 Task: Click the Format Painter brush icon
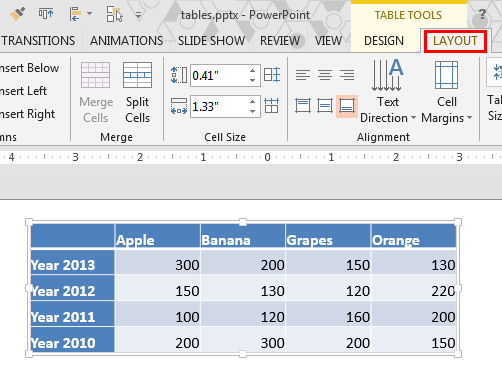click(17, 14)
